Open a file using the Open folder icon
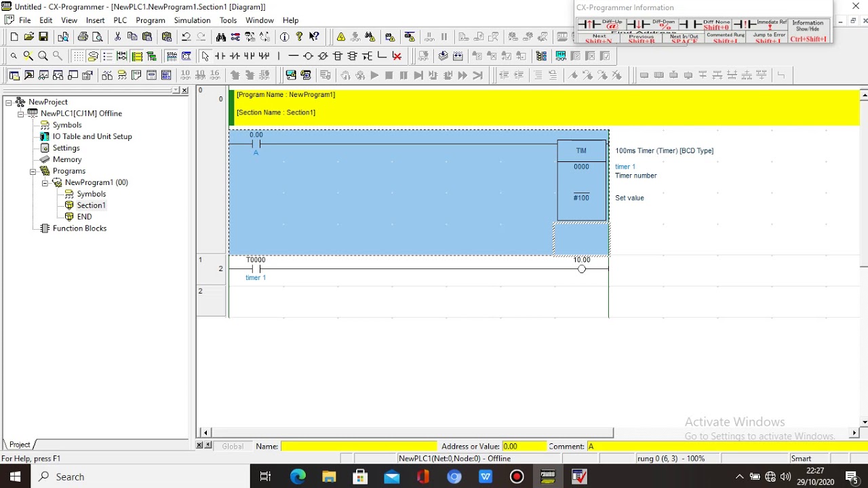 (x=28, y=37)
